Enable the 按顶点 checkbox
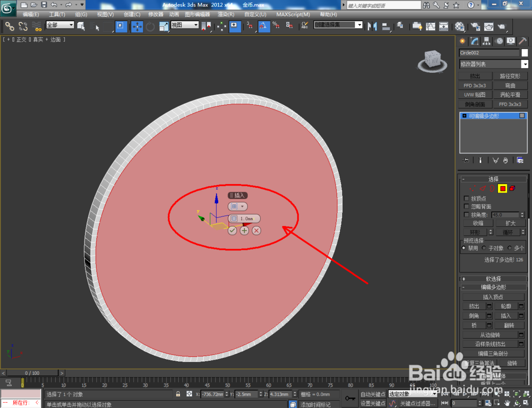Screen dimensions: 532x408 pos(466,198)
